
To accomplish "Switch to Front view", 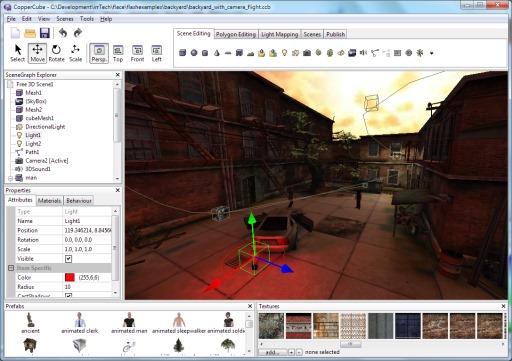I will (137, 53).
